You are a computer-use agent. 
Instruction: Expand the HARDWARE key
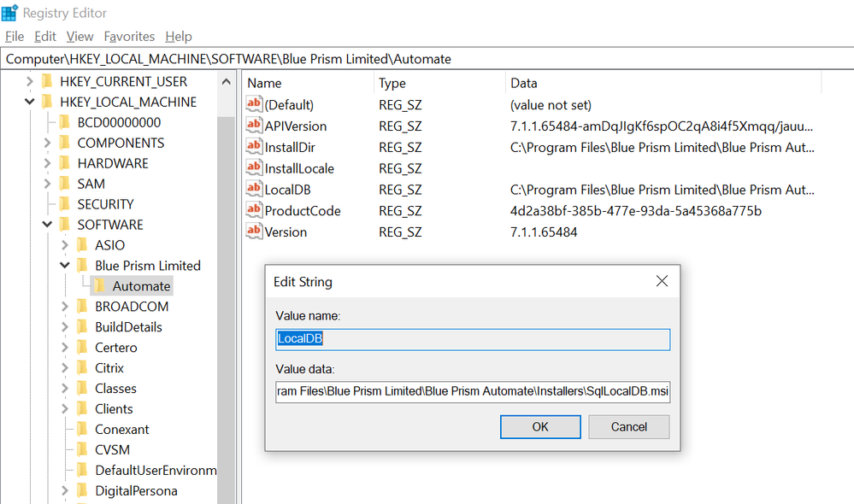click(x=48, y=163)
